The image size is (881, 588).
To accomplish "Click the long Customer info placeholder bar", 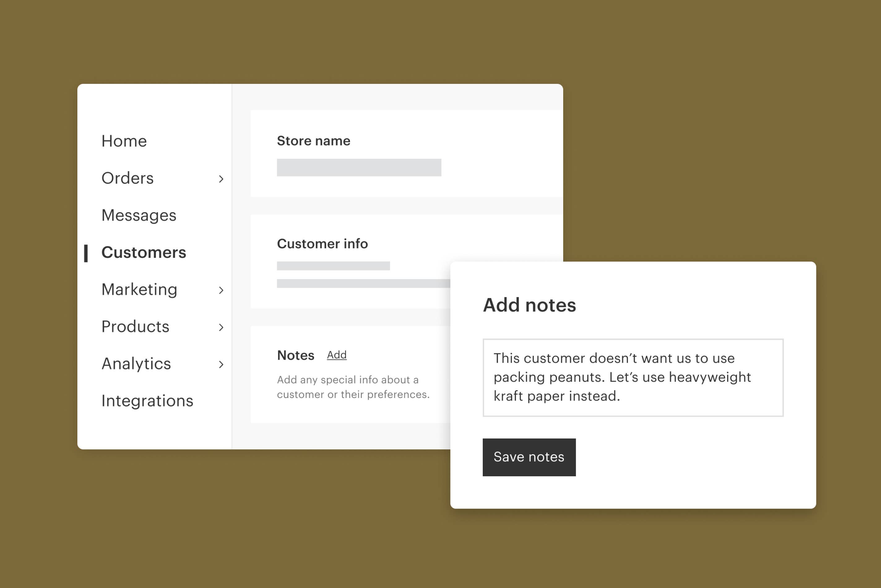I will click(x=363, y=283).
